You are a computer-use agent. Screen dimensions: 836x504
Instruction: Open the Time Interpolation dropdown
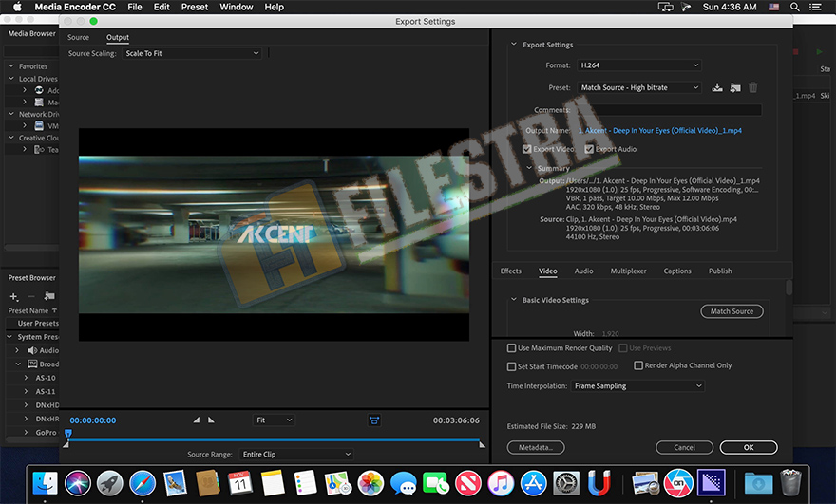637,385
